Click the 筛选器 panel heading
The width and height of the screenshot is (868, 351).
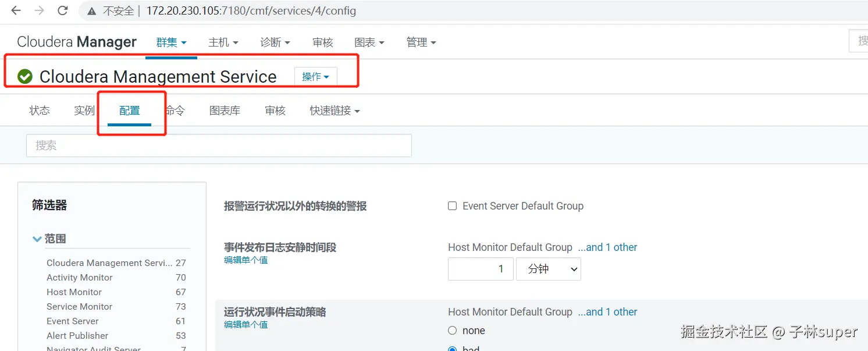click(x=49, y=205)
